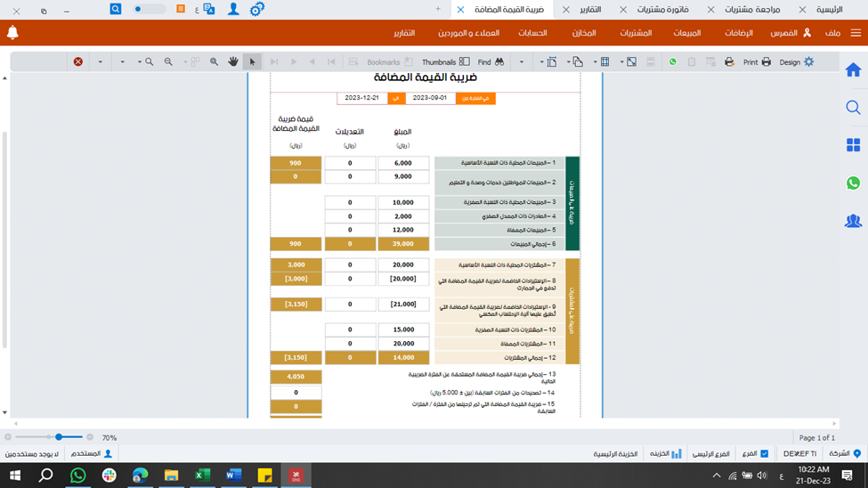Click the Find binoculars icon
Screen dimensions: 868x488
click(x=499, y=62)
